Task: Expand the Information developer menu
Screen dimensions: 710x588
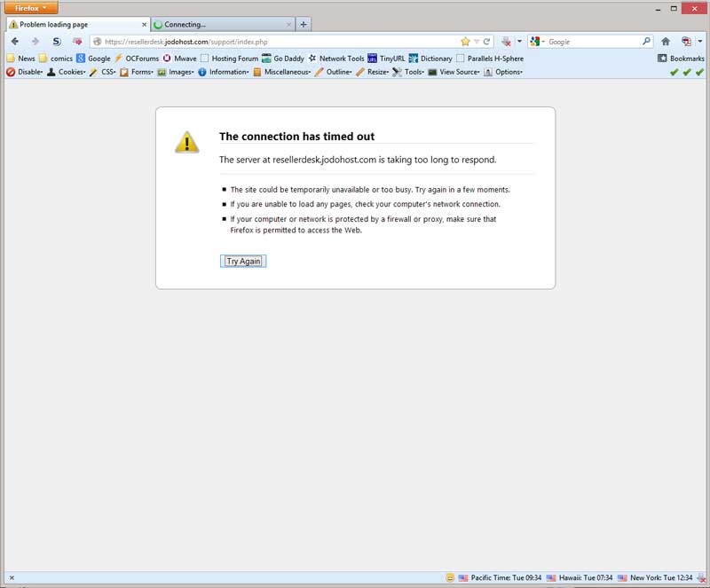Action: [x=224, y=72]
